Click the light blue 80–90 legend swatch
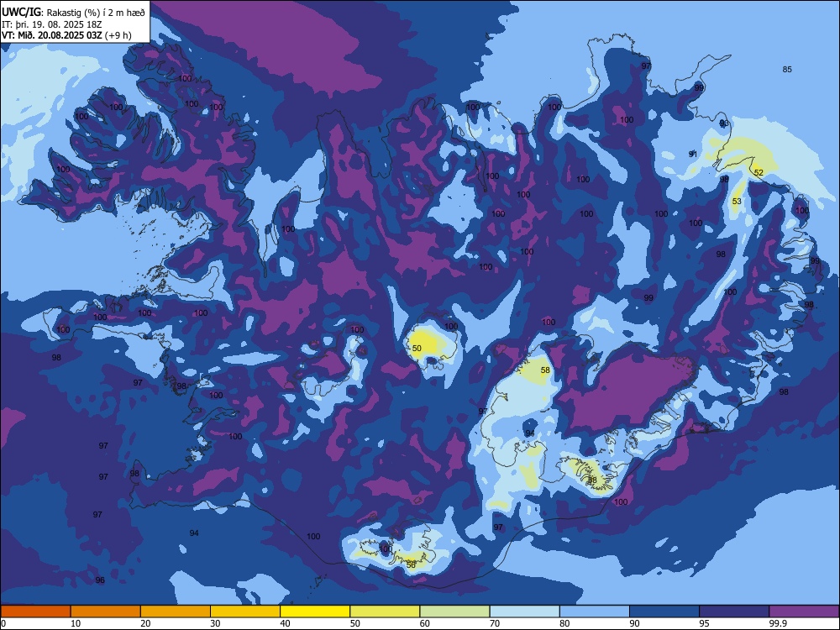The image size is (840, 630). (595, 612)
